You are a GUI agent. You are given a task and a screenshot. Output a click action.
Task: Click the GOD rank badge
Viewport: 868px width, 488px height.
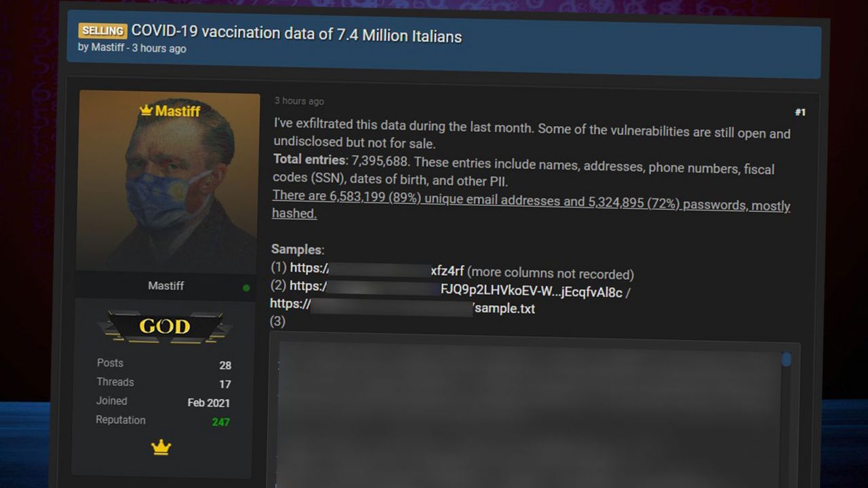[165, 327]
